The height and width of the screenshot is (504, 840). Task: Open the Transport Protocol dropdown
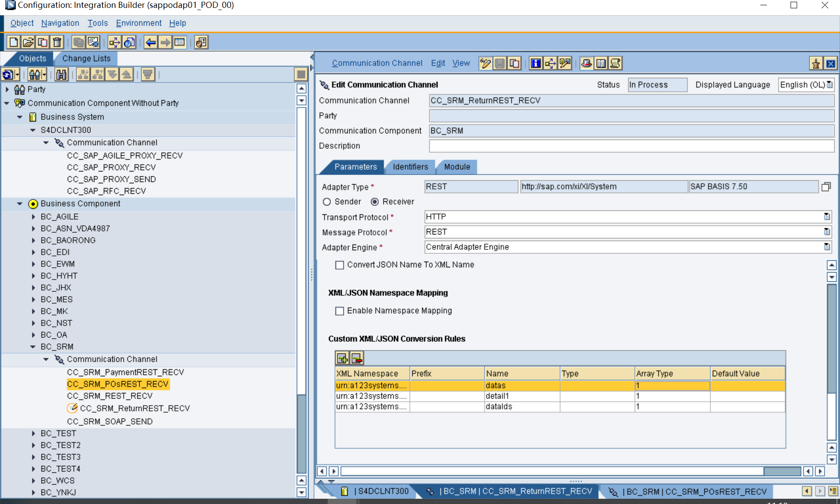click(826, 217)
